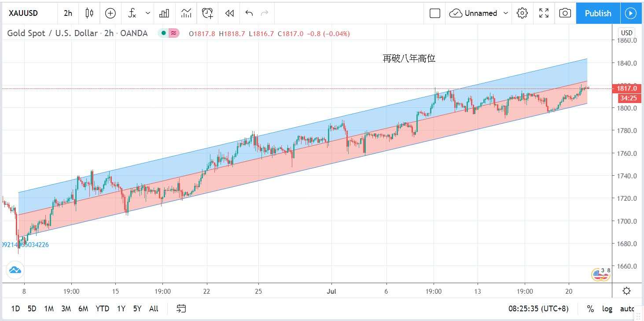Toggle percent scale on the price axis
Screen dimensions: 644x321
tap(590, 309)
